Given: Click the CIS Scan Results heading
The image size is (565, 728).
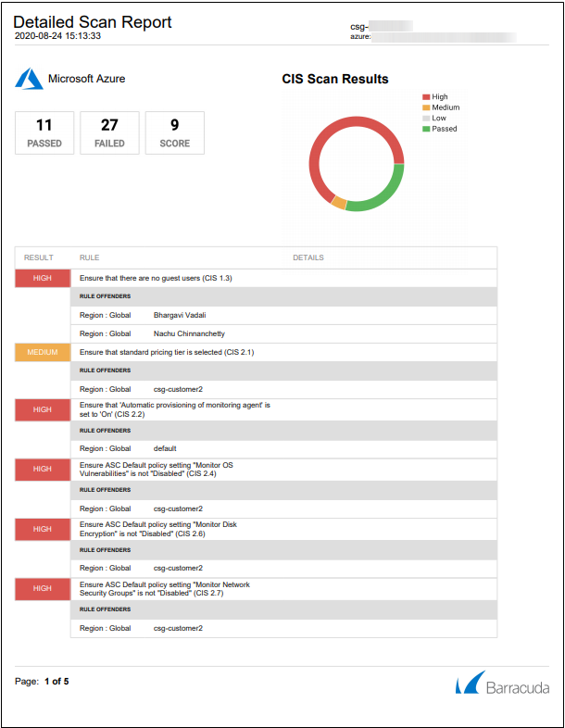Looking at the screenshot, I should [335, 79].
